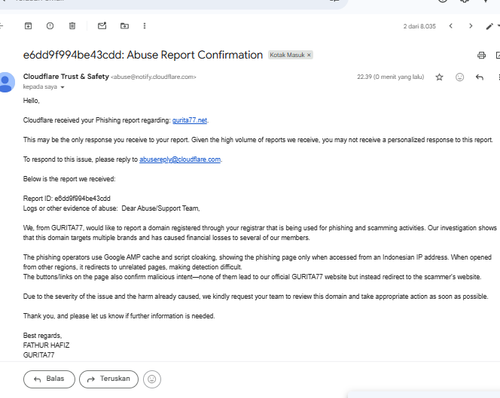Open the Move to folder icon
500x398 pixels.
124,26
